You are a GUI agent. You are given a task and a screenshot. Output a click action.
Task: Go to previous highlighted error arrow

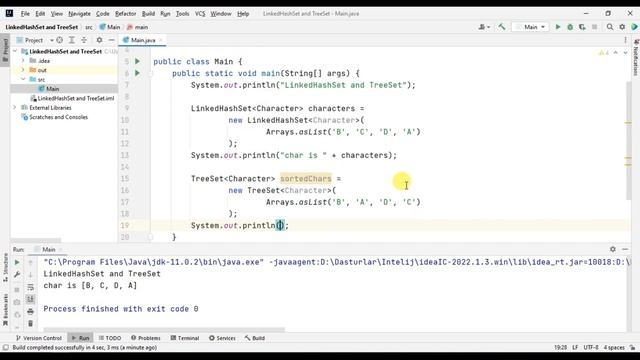point(616,53)
